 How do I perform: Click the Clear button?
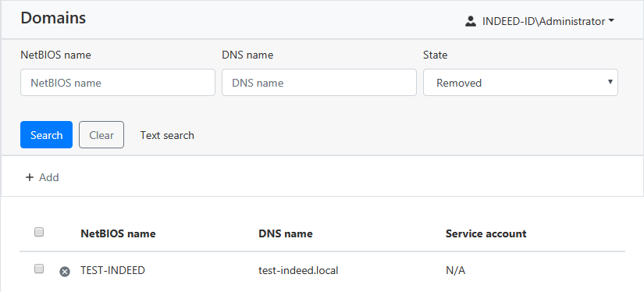(x=101, y=135)
